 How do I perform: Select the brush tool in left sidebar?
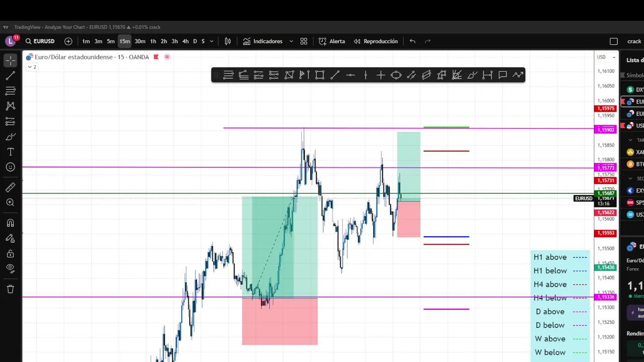[10, 137]
